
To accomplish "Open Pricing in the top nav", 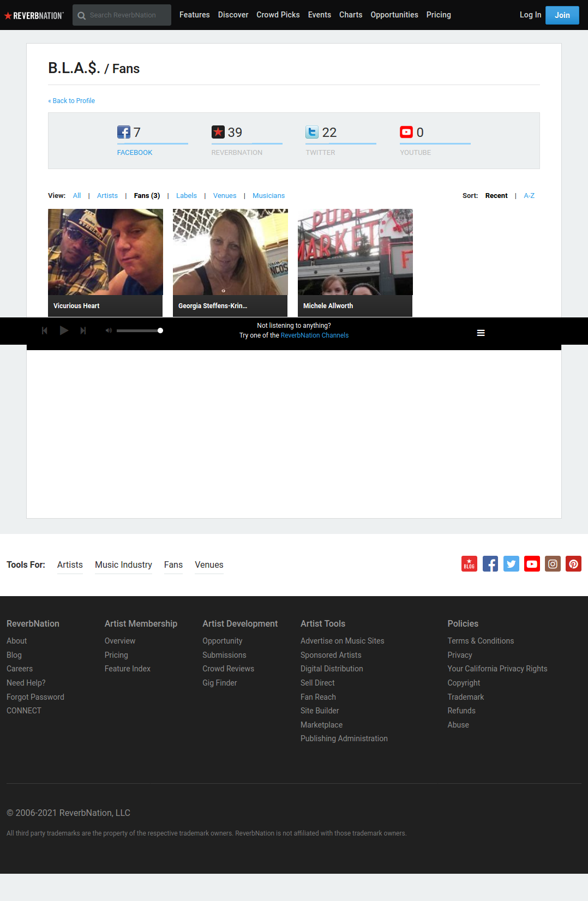I will tap(439, 15).
